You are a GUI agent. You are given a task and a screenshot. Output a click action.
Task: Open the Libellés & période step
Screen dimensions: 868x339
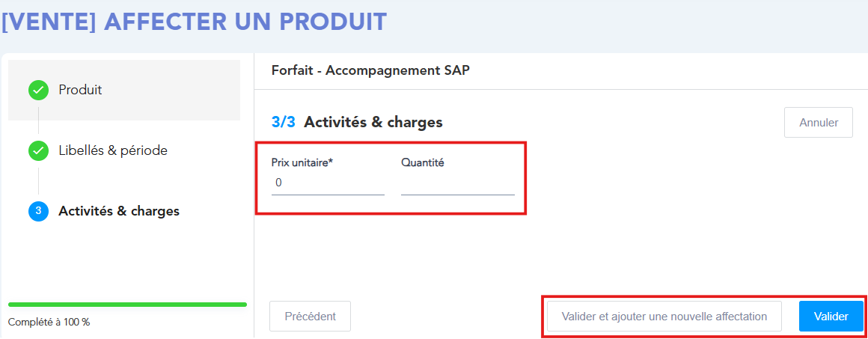[x=113, y=150]
